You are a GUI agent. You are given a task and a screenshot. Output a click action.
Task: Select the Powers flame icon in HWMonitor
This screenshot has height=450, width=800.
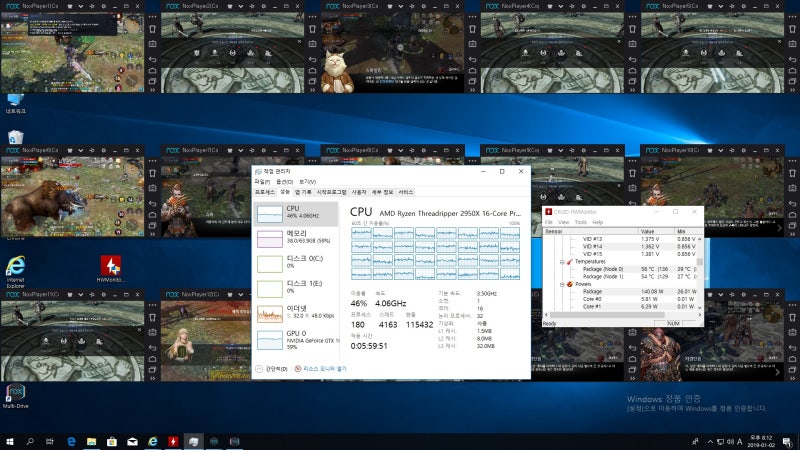[569, 284]
